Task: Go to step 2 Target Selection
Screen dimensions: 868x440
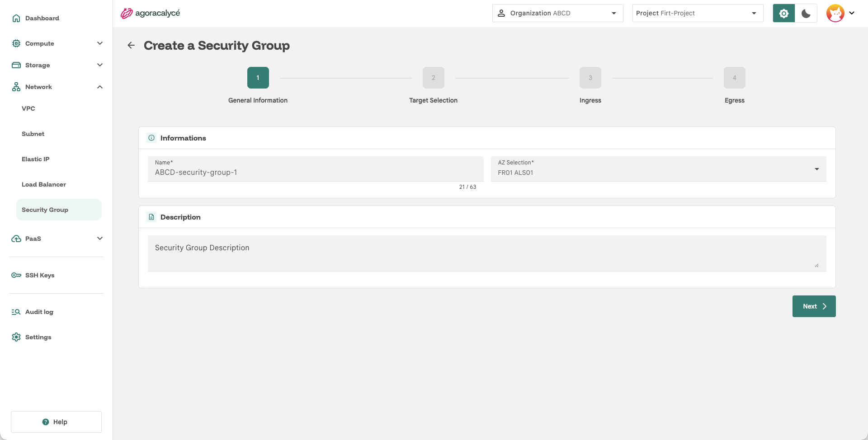Action: (x=434, y=78)
